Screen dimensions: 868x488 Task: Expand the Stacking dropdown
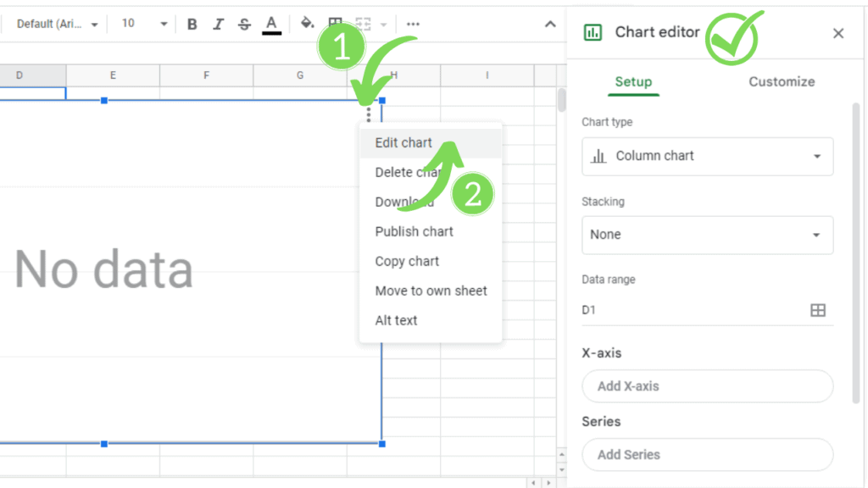click(x=707, y=235)
